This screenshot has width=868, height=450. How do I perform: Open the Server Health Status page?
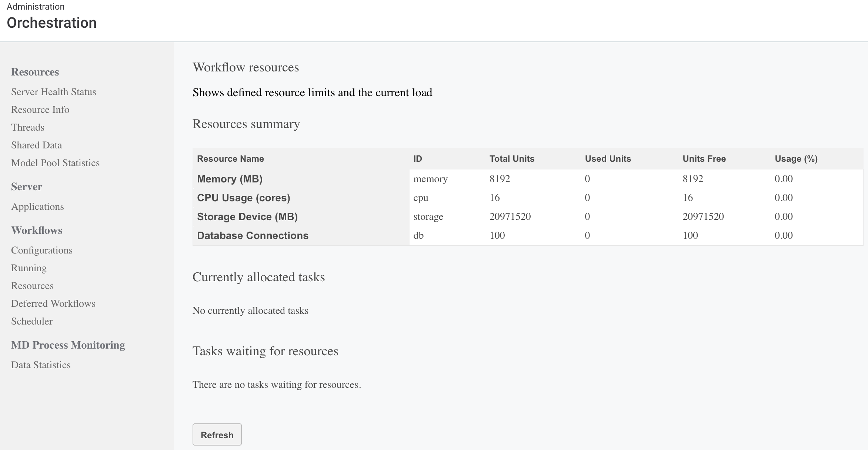point(53,92)
